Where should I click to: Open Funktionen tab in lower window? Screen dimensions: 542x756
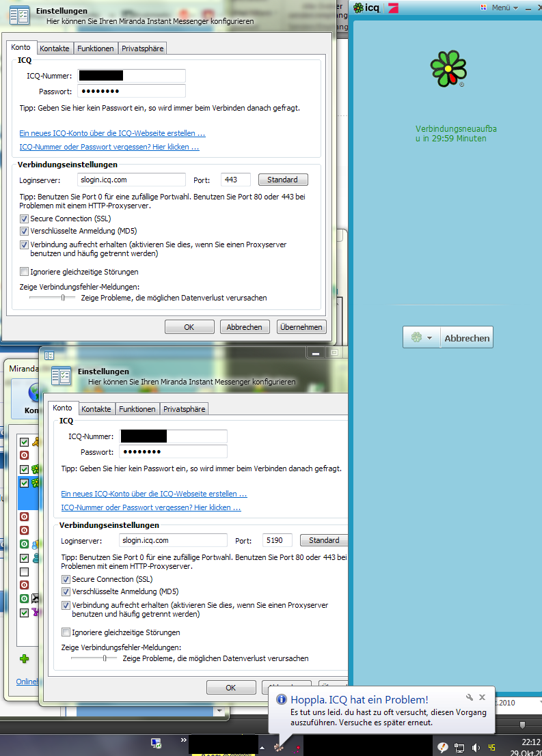point(137,409)
